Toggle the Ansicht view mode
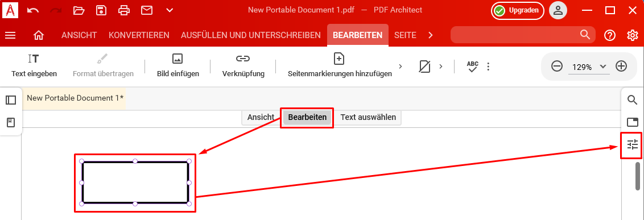This screenshot has width=644, height=220. (x=261, y=117)
